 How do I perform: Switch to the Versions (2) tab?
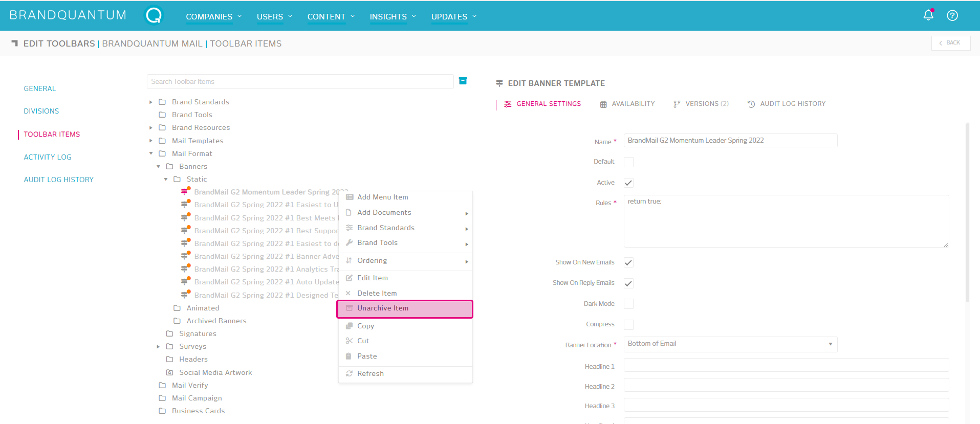[701, 104]
